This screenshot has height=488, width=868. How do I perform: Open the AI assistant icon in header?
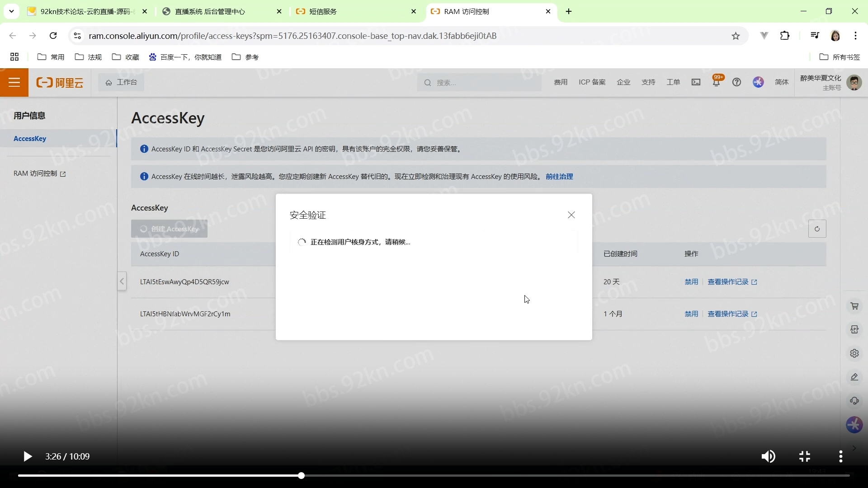pyautogui.click(x=759, y=82)
